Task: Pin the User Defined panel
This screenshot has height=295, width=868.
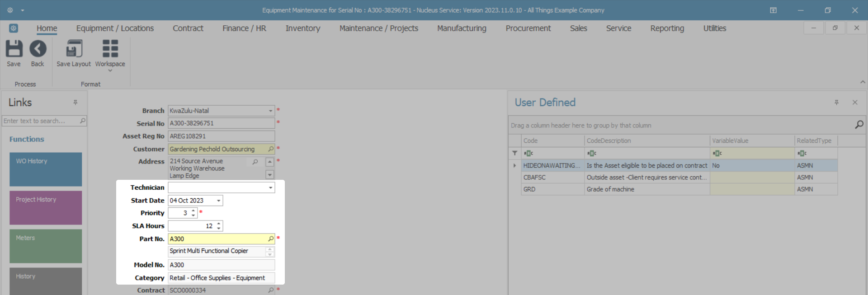Action: pyautogui.click(x=836, y=103)
